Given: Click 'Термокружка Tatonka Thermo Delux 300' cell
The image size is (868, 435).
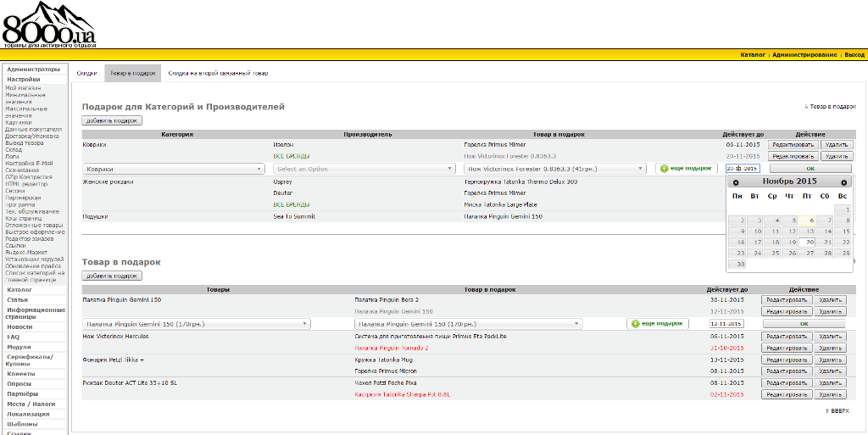Looking at the screenshot, I should coord(520,181).
